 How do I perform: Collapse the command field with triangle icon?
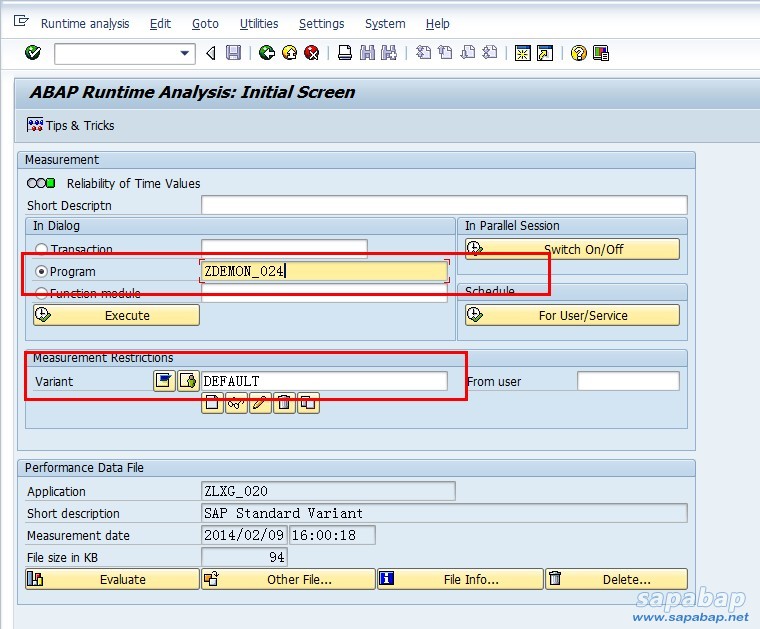click(211, 53)
